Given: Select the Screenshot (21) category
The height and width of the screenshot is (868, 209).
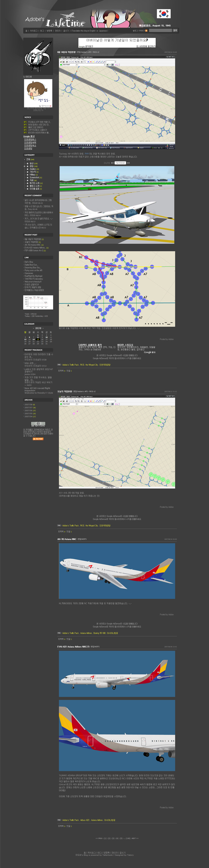Looking at the screenshot, I should point(36,178).
